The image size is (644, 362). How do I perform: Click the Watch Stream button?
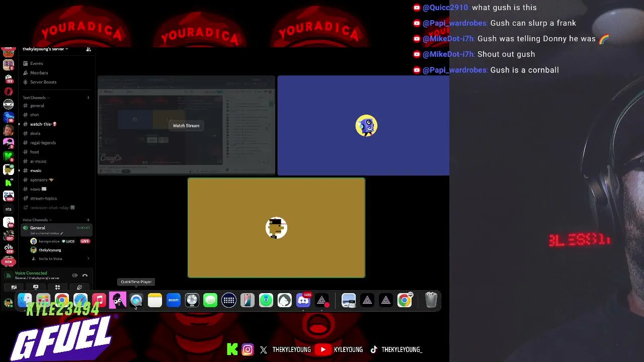[x=186, y=126]
